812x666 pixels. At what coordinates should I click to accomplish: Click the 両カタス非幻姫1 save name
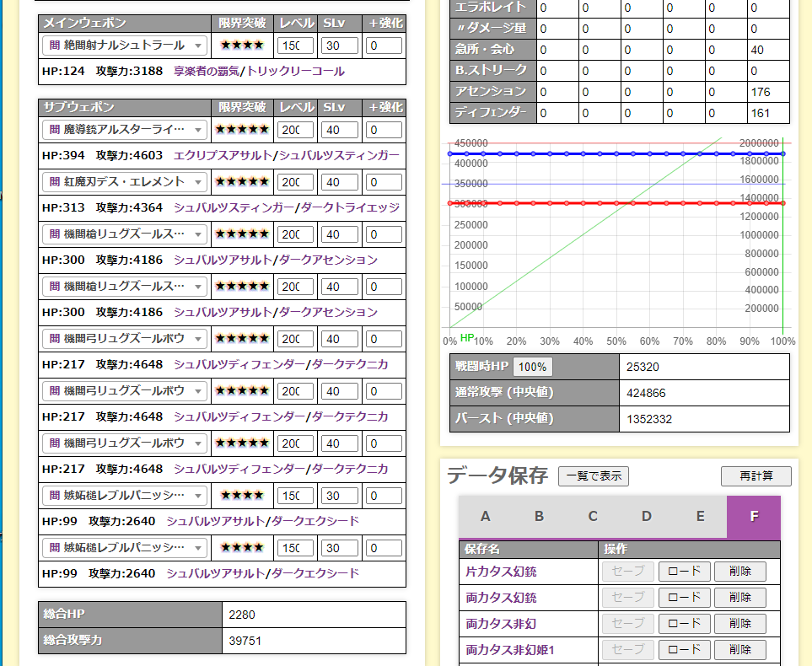click(510, 650)
